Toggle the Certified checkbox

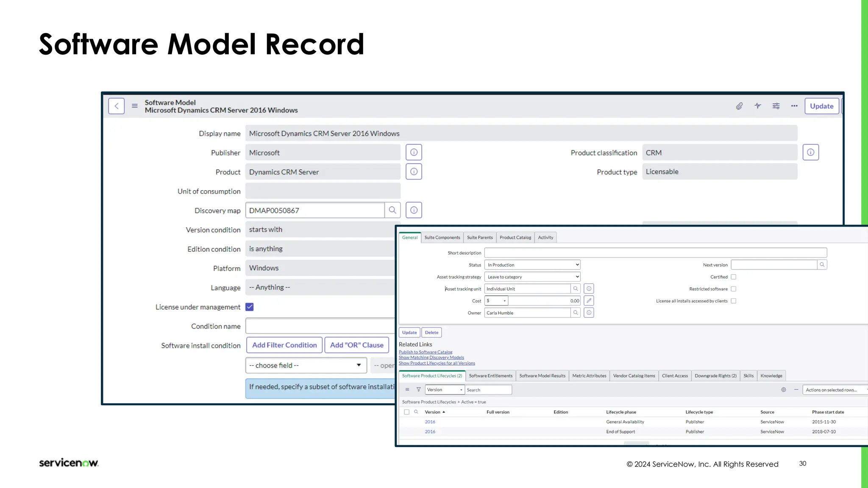733,277
